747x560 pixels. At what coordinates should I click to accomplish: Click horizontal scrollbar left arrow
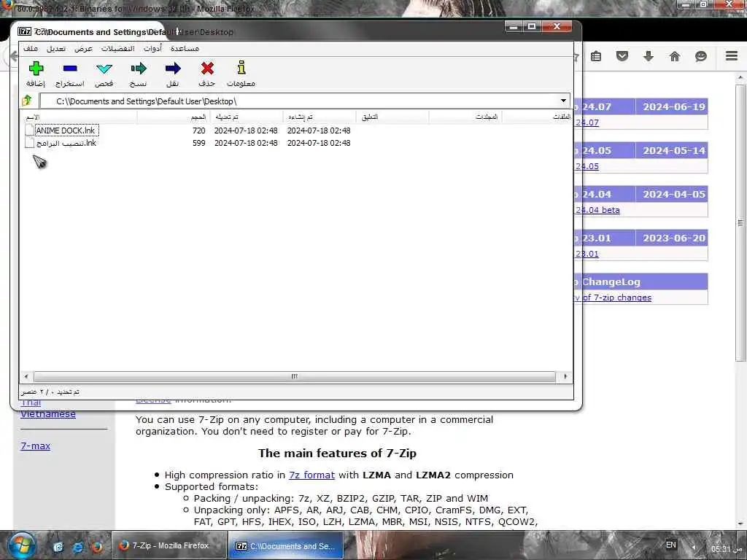(26, 376)
